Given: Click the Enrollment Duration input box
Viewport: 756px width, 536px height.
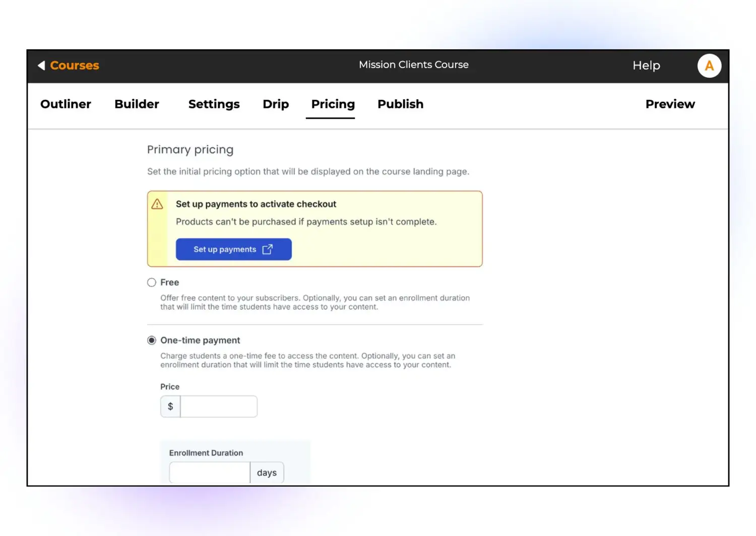Looking at the screenshot, I should pyautogui.click(x=210, y=473).
